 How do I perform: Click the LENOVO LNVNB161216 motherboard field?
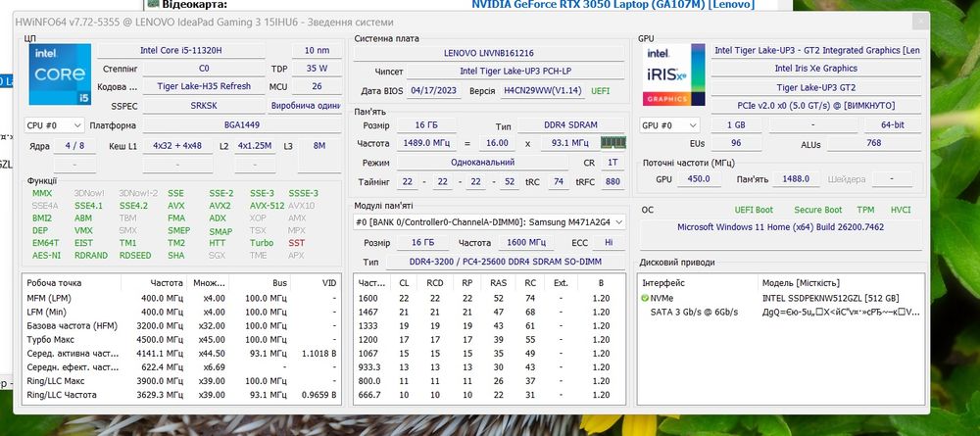point(489,54)
